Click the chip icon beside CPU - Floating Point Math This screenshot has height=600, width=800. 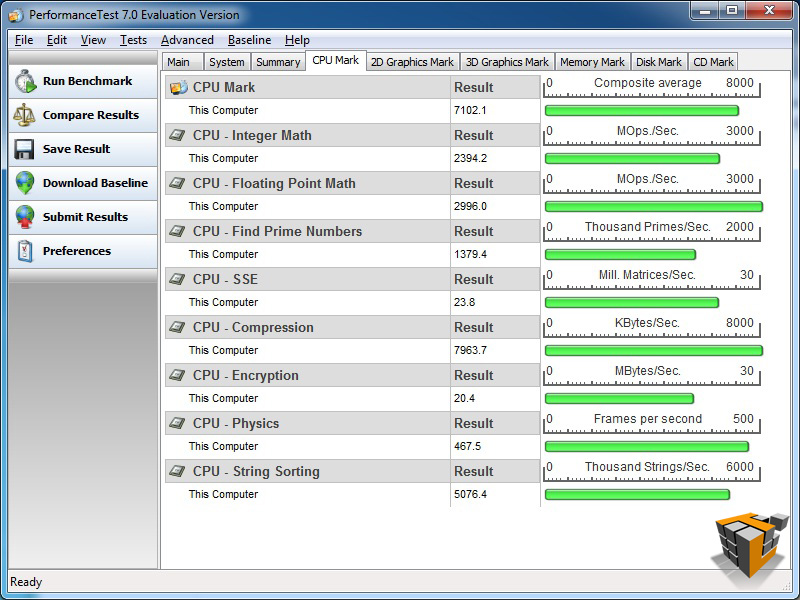(x=177, y=183)
